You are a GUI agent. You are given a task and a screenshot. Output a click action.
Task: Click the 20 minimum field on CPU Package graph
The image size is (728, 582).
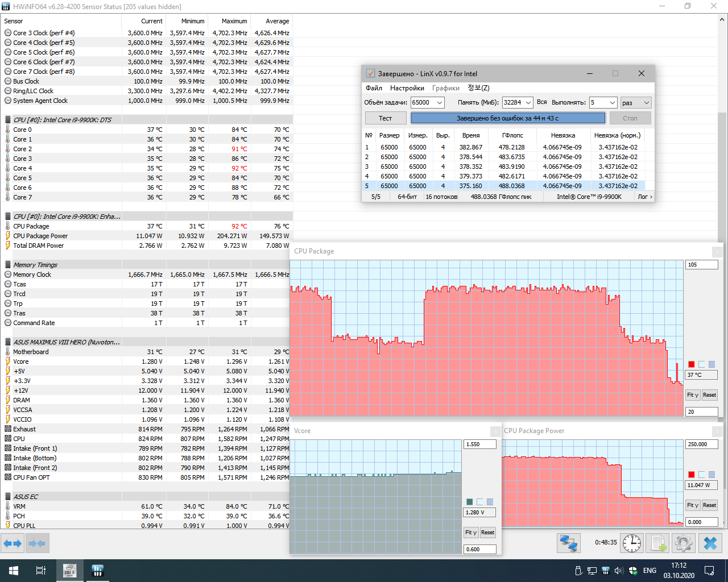coord(701,411)
